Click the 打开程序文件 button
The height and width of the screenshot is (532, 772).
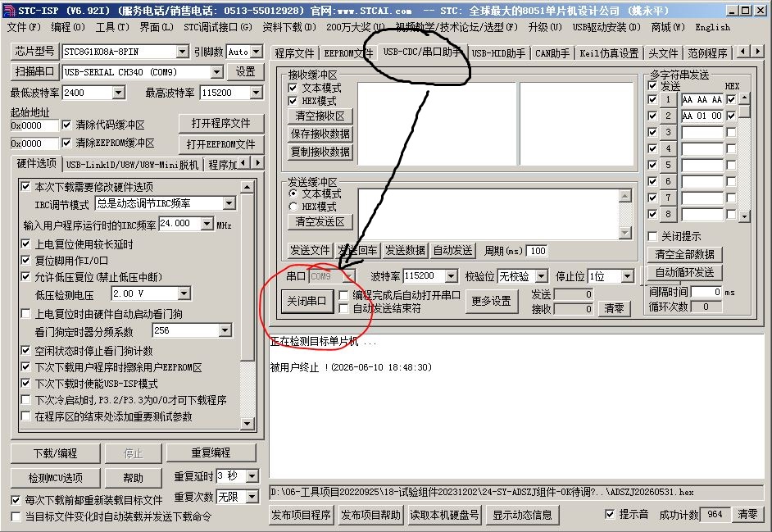coord(220,123)
